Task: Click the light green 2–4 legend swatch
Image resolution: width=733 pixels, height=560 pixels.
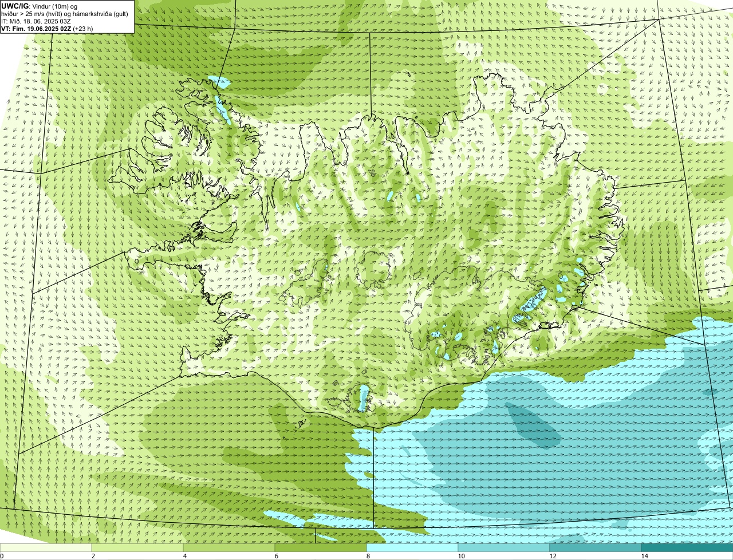Action: pyautogui.click(x=137, y=547)
